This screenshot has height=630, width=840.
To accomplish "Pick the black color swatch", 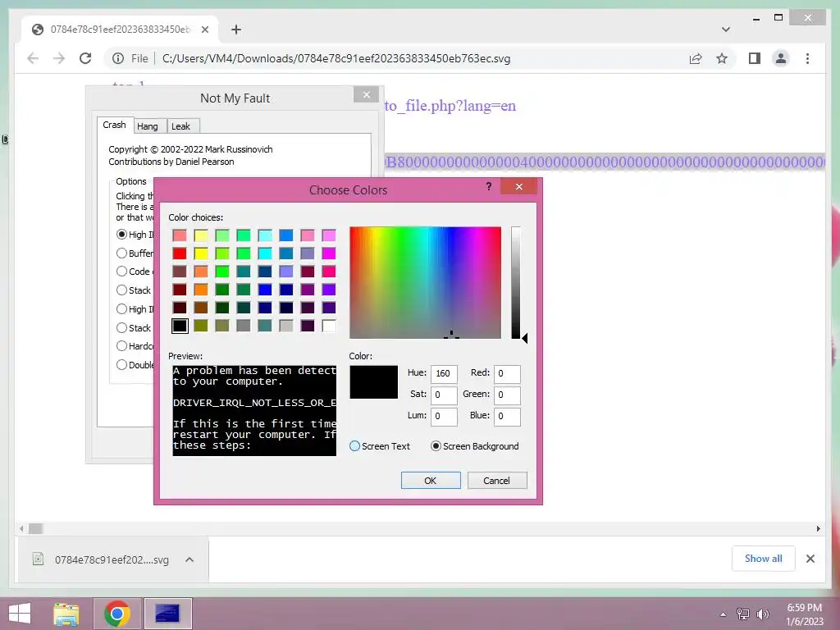I will (x=180, y=326).
